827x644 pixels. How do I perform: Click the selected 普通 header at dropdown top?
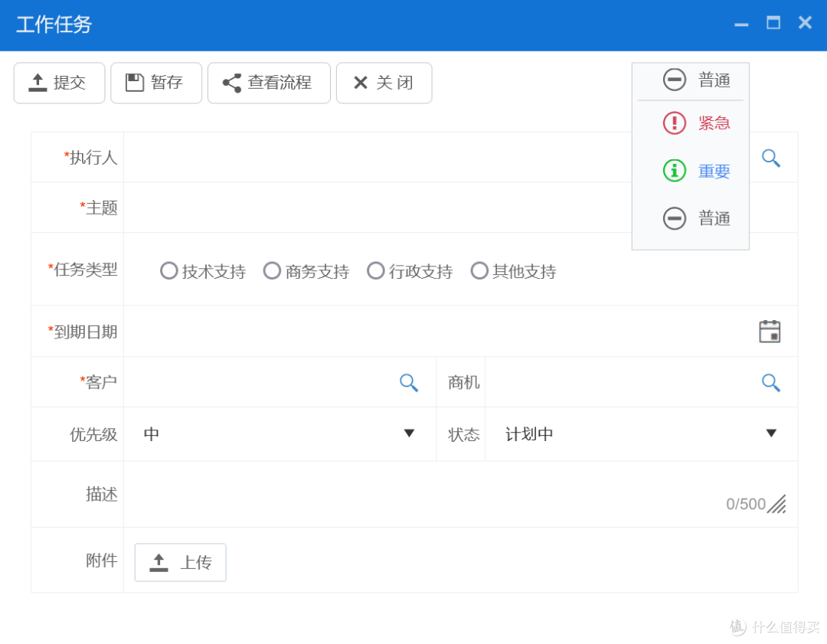(696, 80)
